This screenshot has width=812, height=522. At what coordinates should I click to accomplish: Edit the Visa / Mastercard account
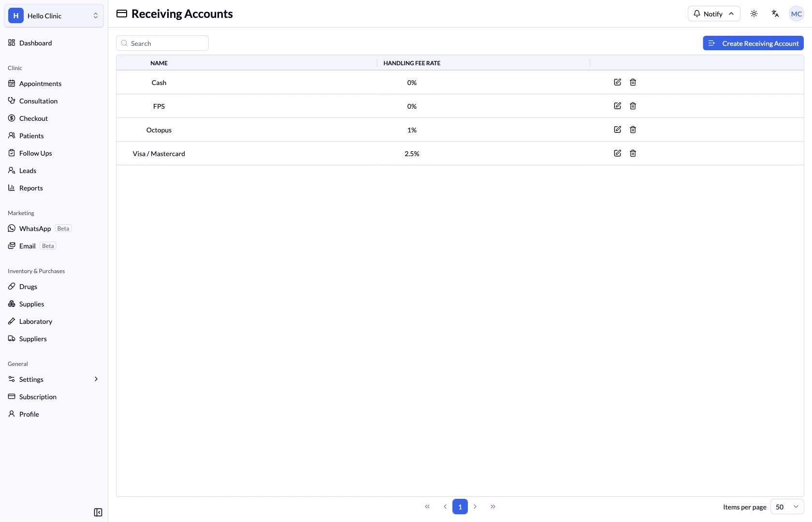coord(617,153)
